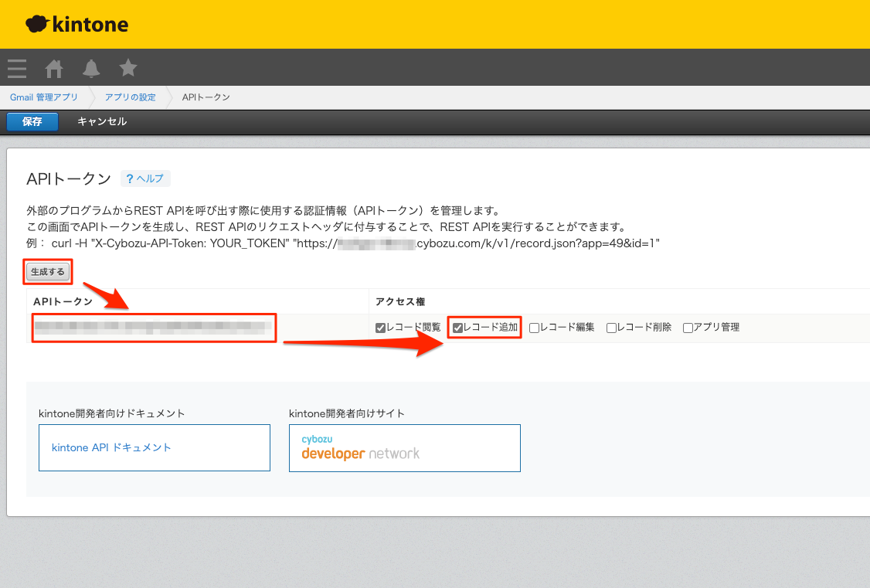Open the ヘルプ help link

(x=145, y=178)
